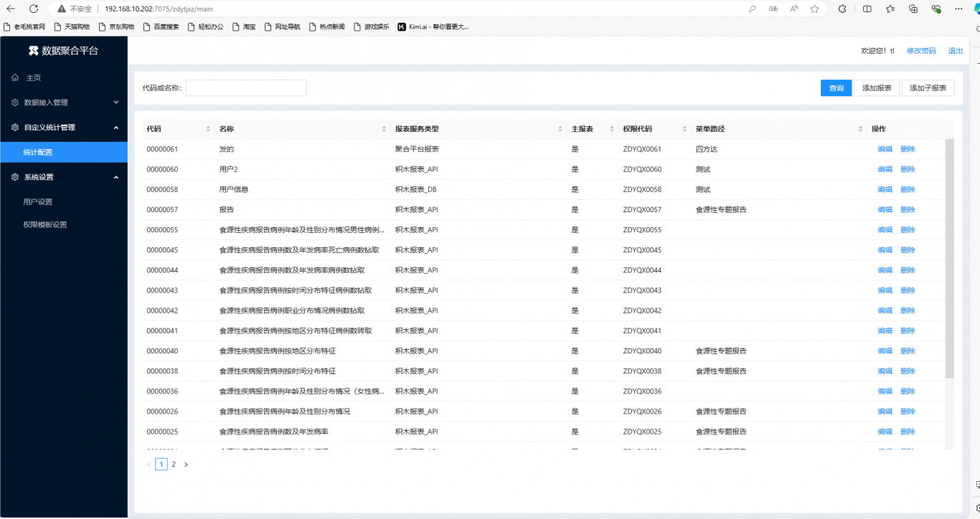Click cell ZDYQX0057
The width and height of the screenshot is (980, 519).
642,210
